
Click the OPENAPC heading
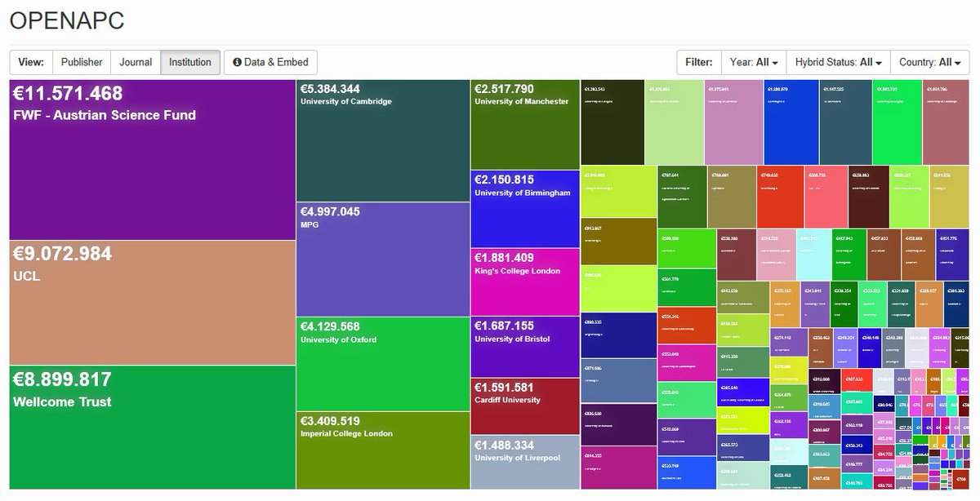pos(67,21)
